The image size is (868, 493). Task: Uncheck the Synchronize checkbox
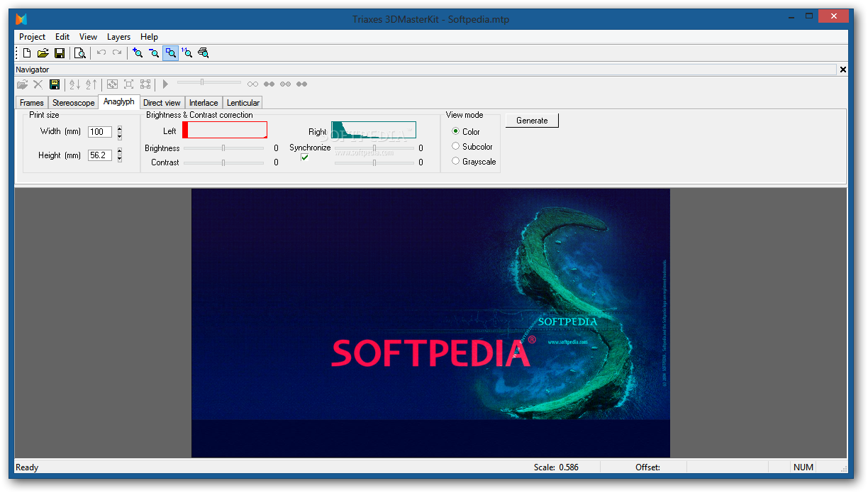(x=305, y=157)
